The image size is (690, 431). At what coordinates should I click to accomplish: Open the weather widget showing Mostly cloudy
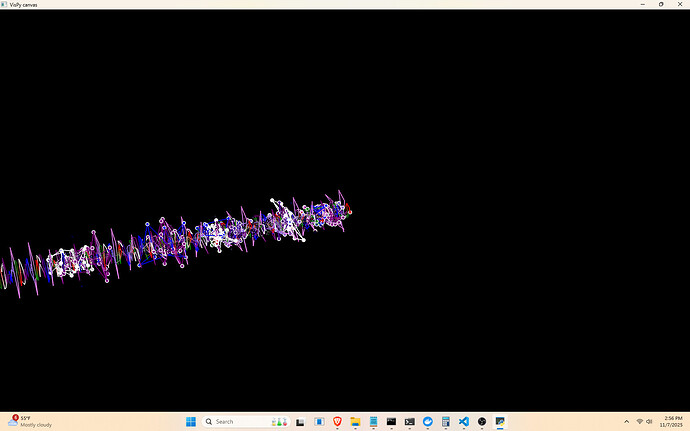tap(30, 422)
